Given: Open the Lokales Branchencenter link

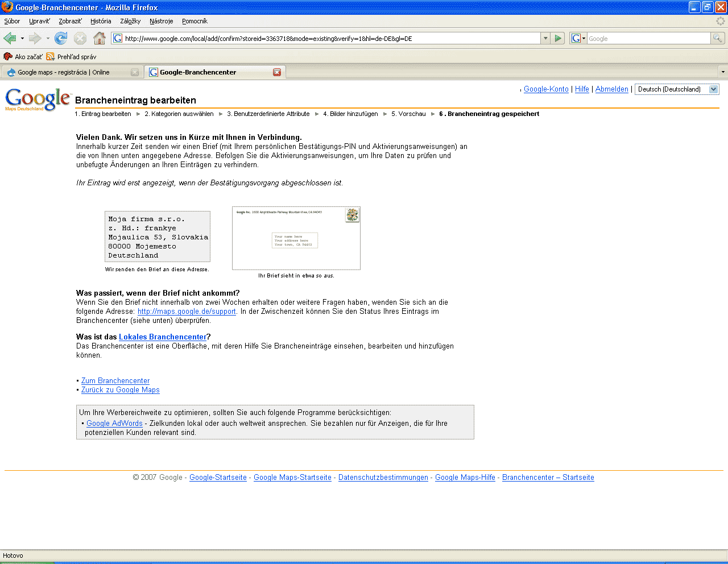Looking at the screenshot, I should coord(163,337).
